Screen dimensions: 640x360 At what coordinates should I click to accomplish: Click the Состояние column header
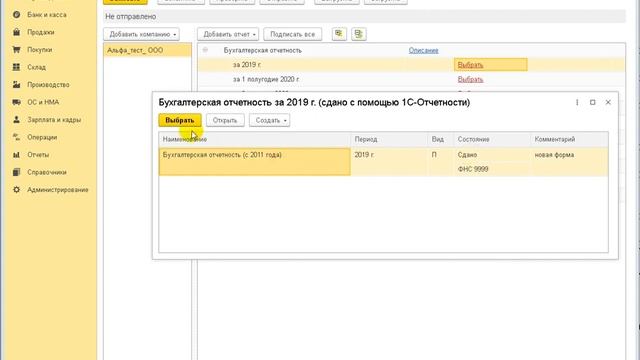[x=492, y=139]
